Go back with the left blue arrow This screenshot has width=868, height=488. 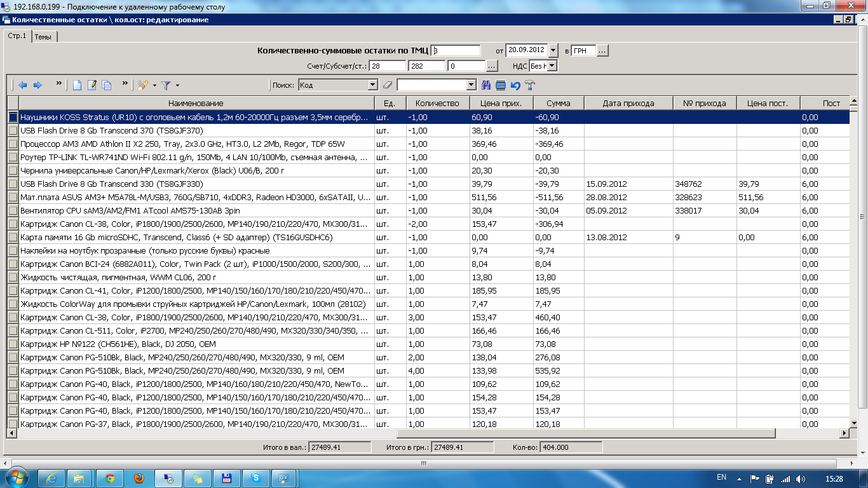[x=22, y=85]
